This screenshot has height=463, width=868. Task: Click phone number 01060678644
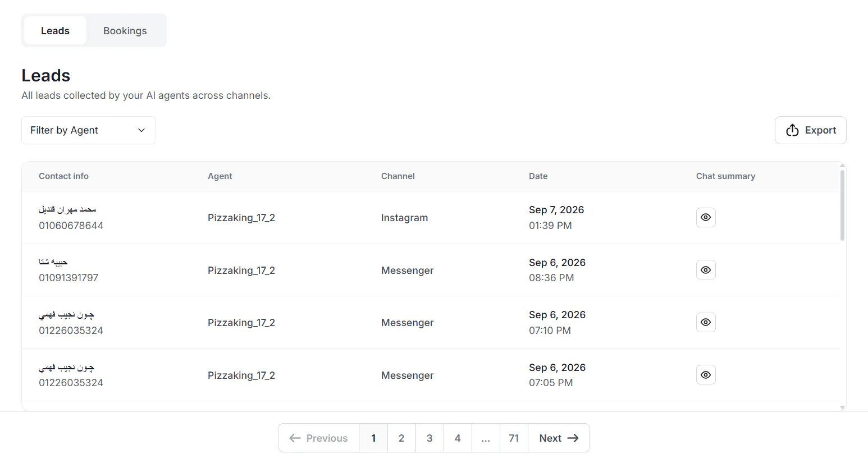tap(71, 226)
